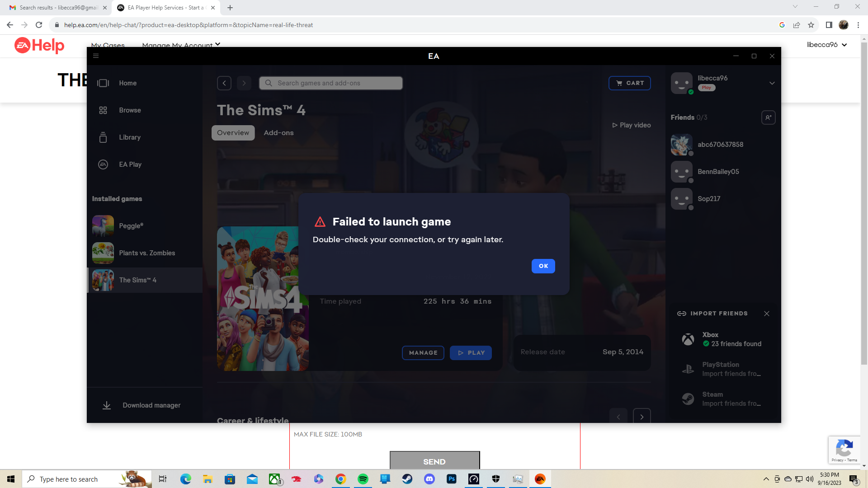Click the share page icon in Chrome

797,25
